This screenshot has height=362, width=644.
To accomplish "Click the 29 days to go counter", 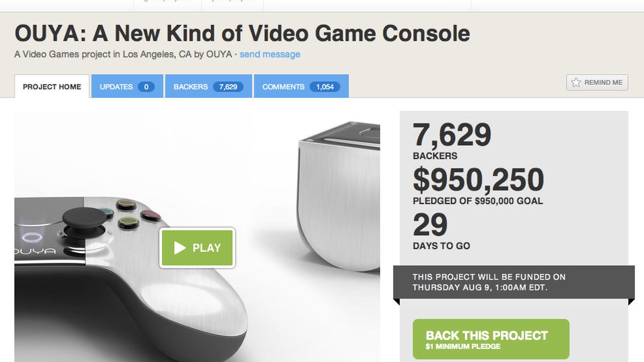I will (430, 224).
